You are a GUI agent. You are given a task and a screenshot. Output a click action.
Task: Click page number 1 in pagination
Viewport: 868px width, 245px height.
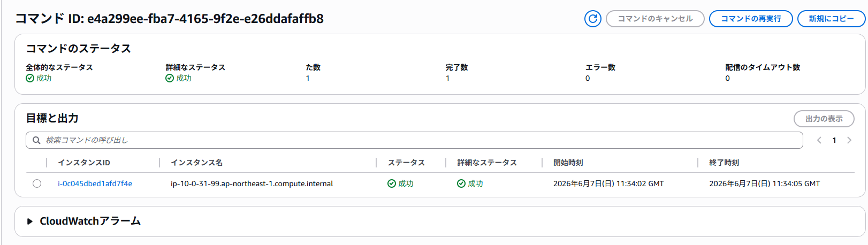[x=834, y=140]
